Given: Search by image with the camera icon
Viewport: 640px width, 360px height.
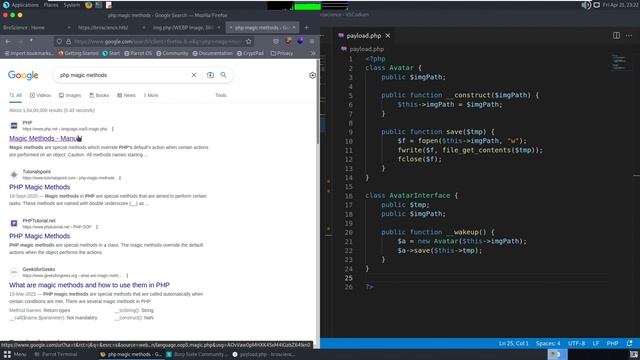Looking at the screenshot, I should click(x=210, y=75).
